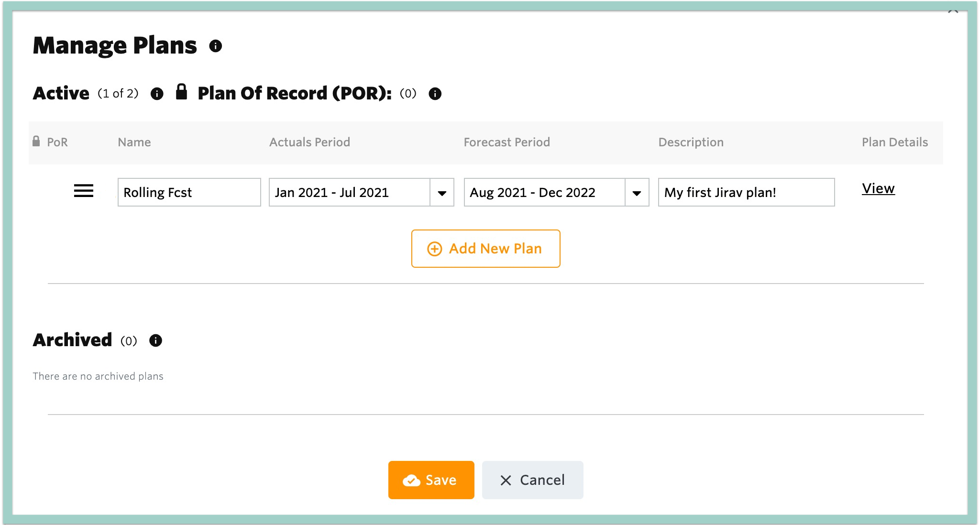Click the Forecast Period column header
The width and height of the screenshot is (980, 525).
507,142
